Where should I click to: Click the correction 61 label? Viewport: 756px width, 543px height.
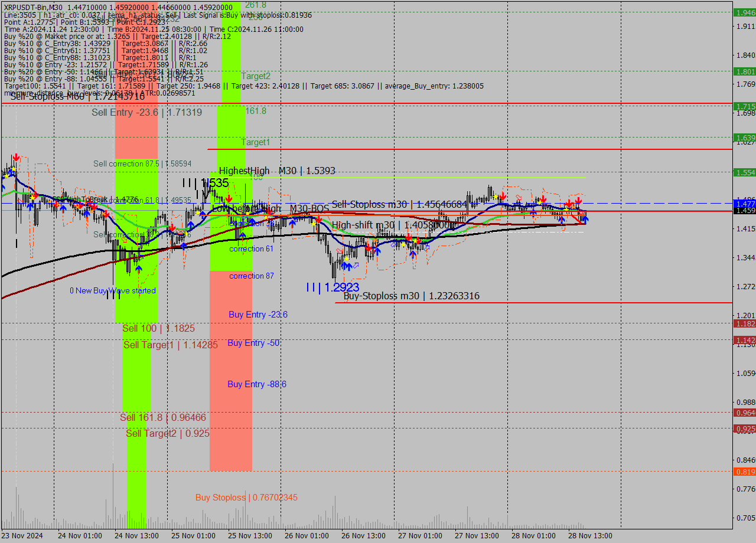[251, 249]
